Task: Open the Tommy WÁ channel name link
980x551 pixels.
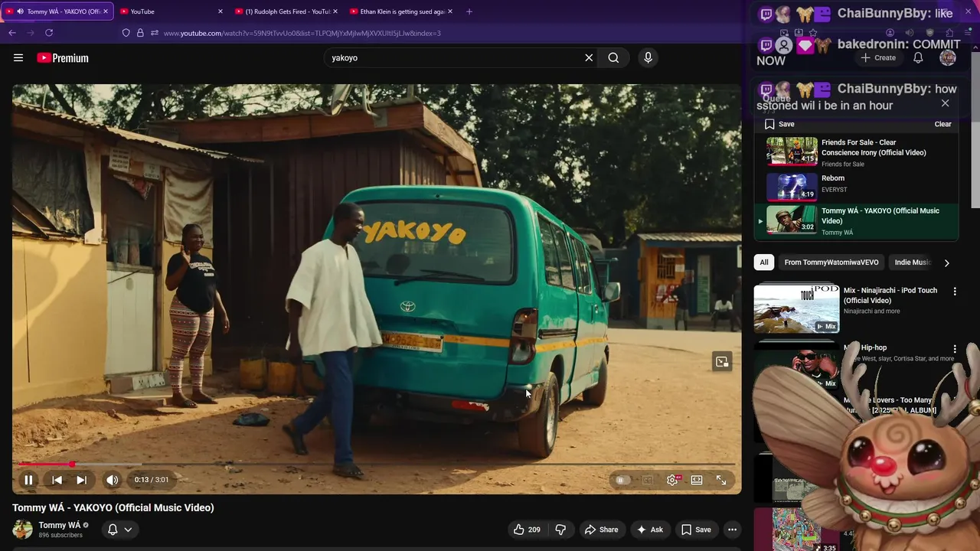Action: (x=60, y=525)
